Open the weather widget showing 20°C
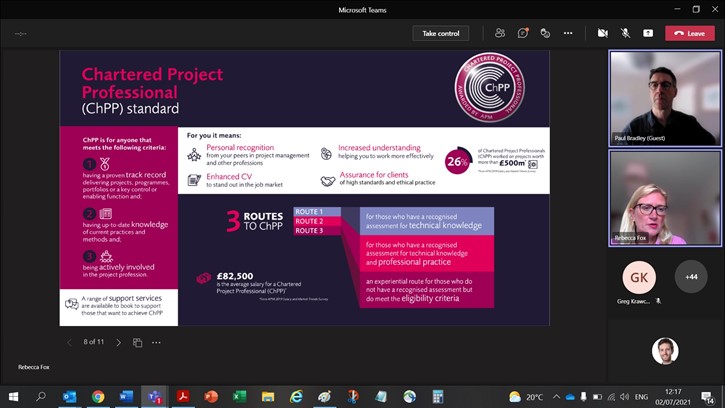 click(525, 397)
